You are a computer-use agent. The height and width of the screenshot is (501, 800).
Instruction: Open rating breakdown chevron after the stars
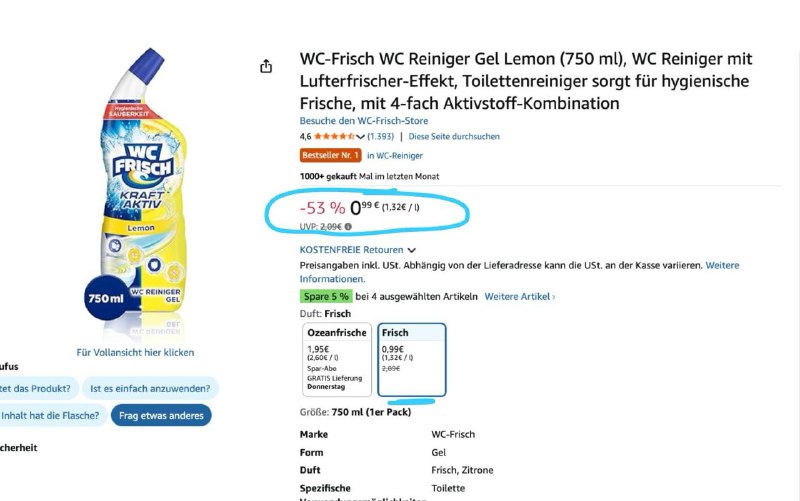coord(361,136)
